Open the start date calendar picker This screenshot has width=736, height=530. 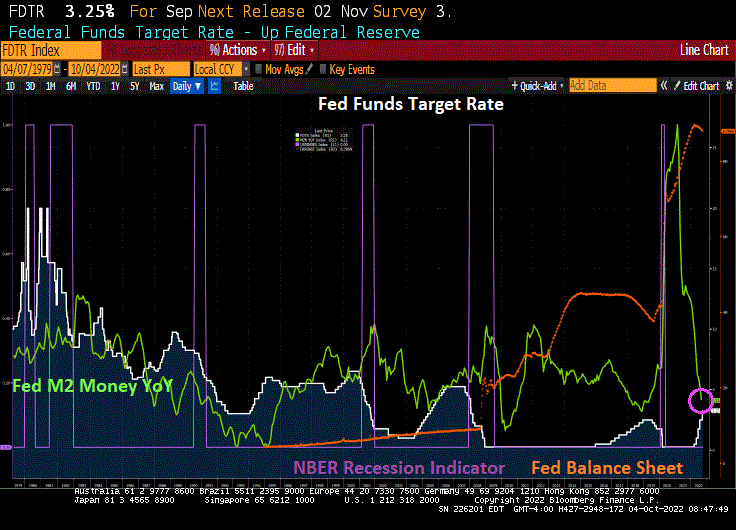pyautogui.click(x=57, y=69)
